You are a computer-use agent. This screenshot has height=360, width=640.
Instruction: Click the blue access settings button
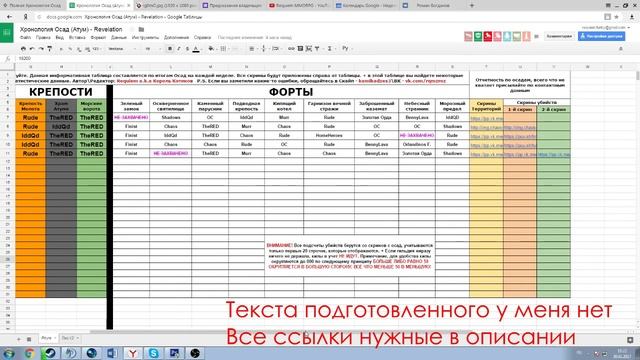pyautogui.click(x=601, y=36)
